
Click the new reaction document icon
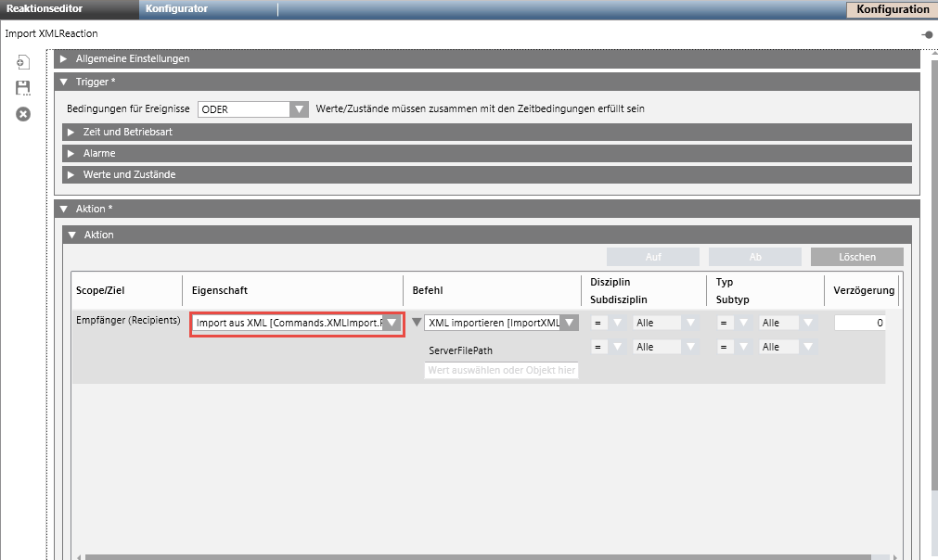23,62
